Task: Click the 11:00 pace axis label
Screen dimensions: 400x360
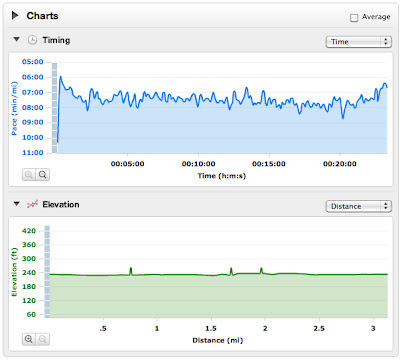Action: coord(33,153)
